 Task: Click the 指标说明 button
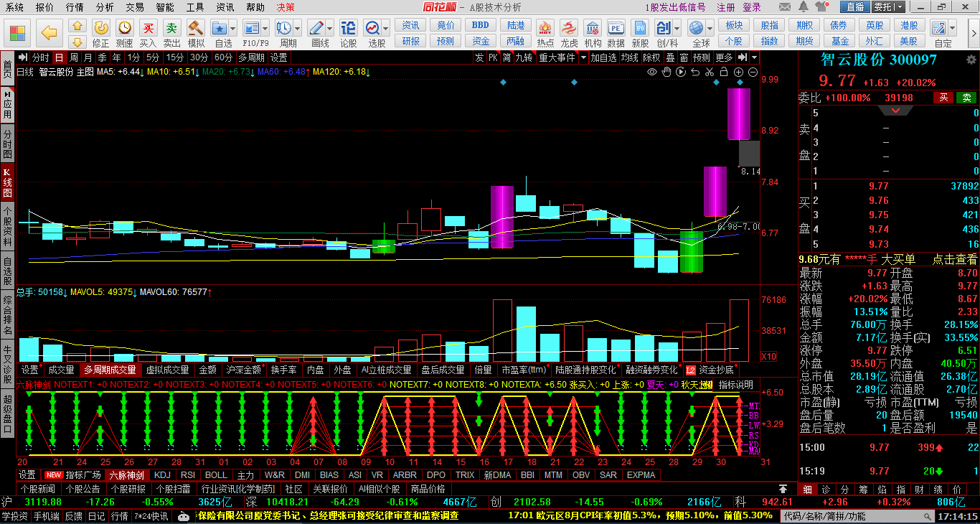coord(735,385)
